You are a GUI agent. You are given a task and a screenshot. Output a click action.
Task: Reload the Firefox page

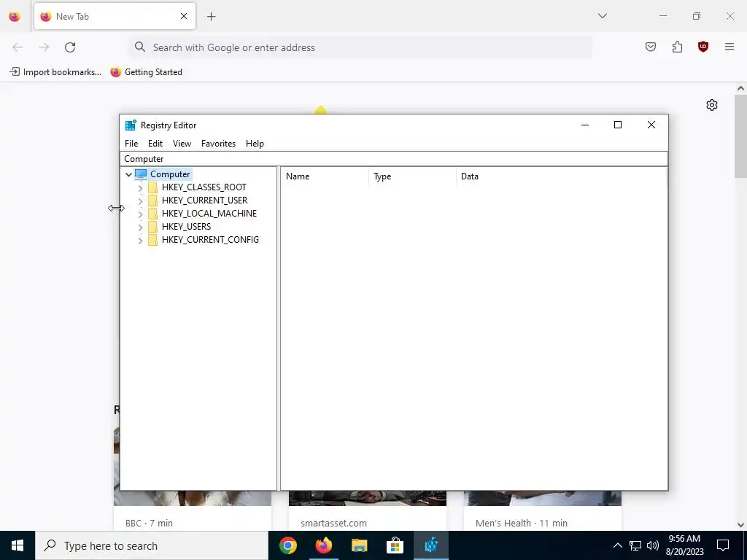70,47
